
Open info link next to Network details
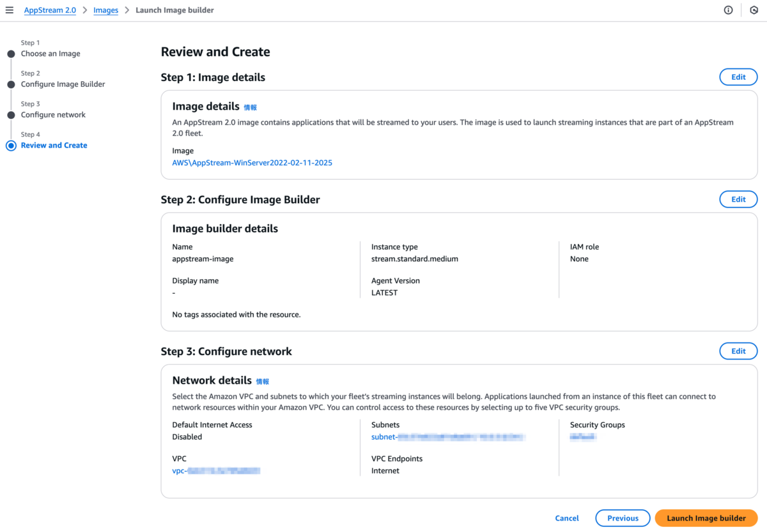pos(263,381)
